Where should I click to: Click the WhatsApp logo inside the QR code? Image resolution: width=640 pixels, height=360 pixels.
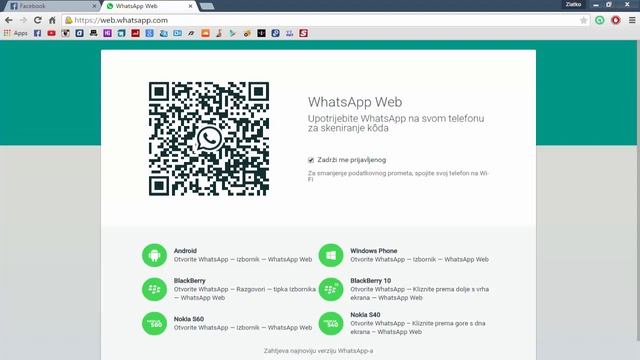(x=209, y=139)
